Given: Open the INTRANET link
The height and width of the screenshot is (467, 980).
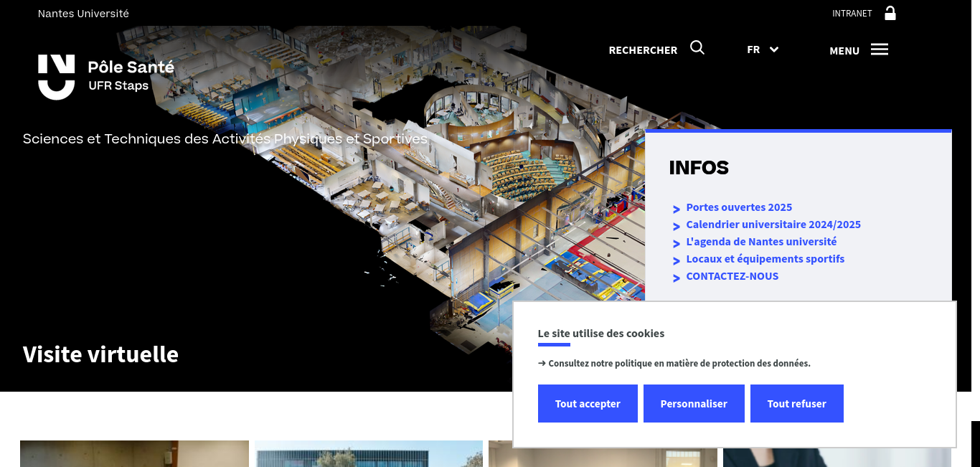Looking at the screenshot, I should click(852, 14).
